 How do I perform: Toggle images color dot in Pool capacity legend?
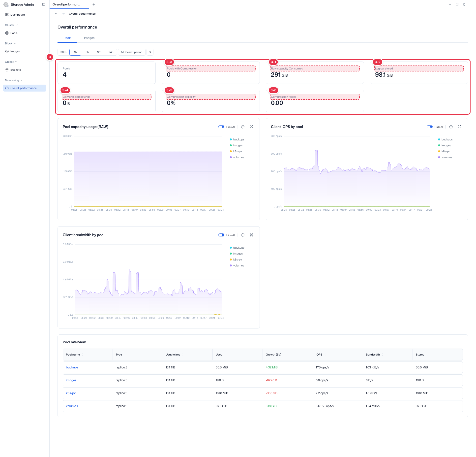[231, 145]
